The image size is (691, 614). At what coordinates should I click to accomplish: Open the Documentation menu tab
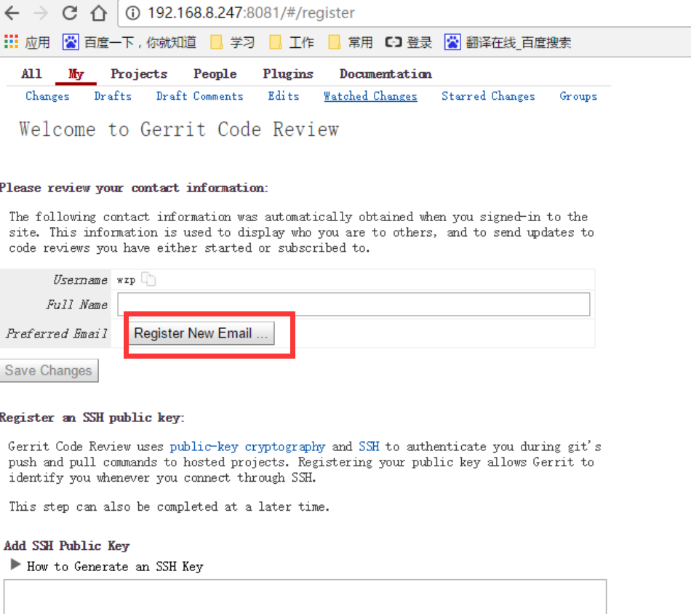click(386, 74)
